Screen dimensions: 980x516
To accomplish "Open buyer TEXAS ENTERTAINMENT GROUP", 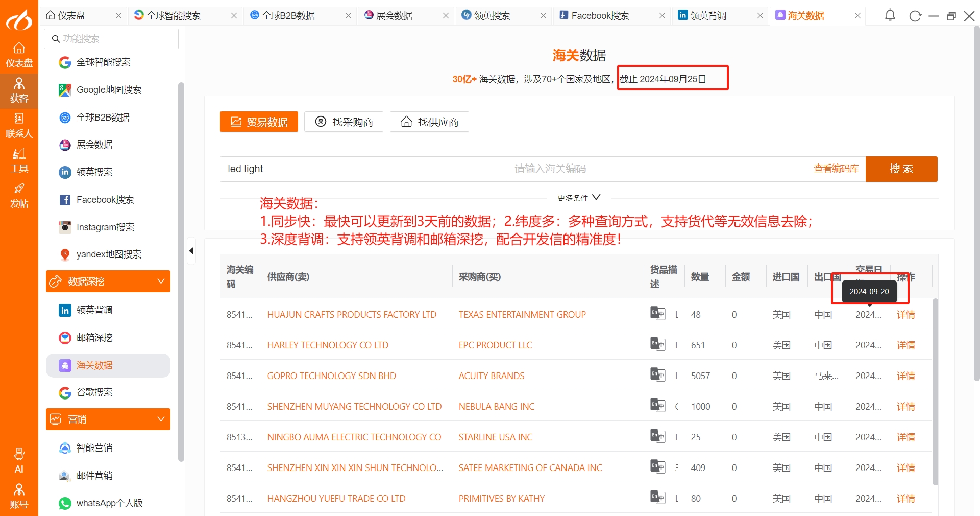I will point(522,315).
